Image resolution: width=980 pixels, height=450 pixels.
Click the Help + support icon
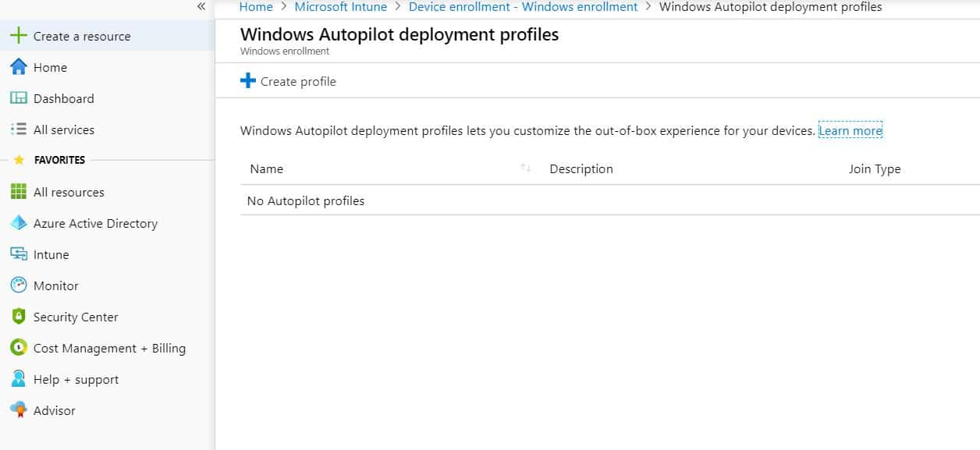coord(19,379)
